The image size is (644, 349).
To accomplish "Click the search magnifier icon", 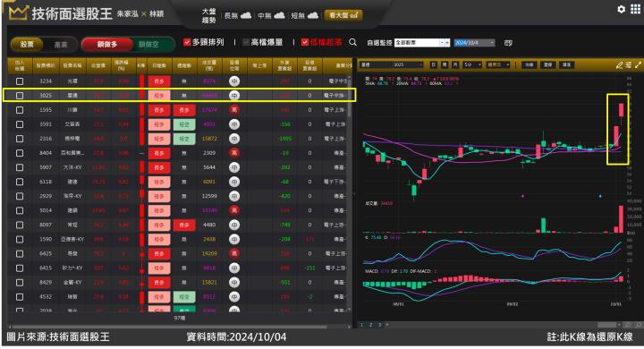I will tap(352, 42).
